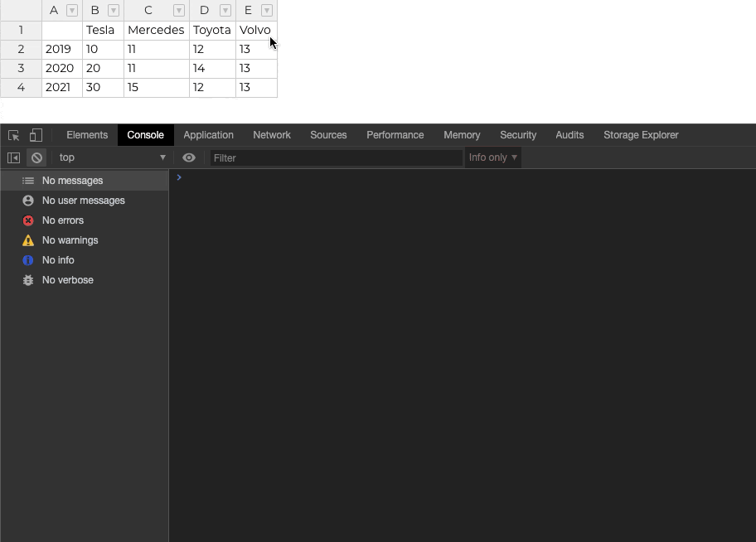Switch to the Sources tab
This screenshot has width=756, height=542.
[x=328, y=135]
